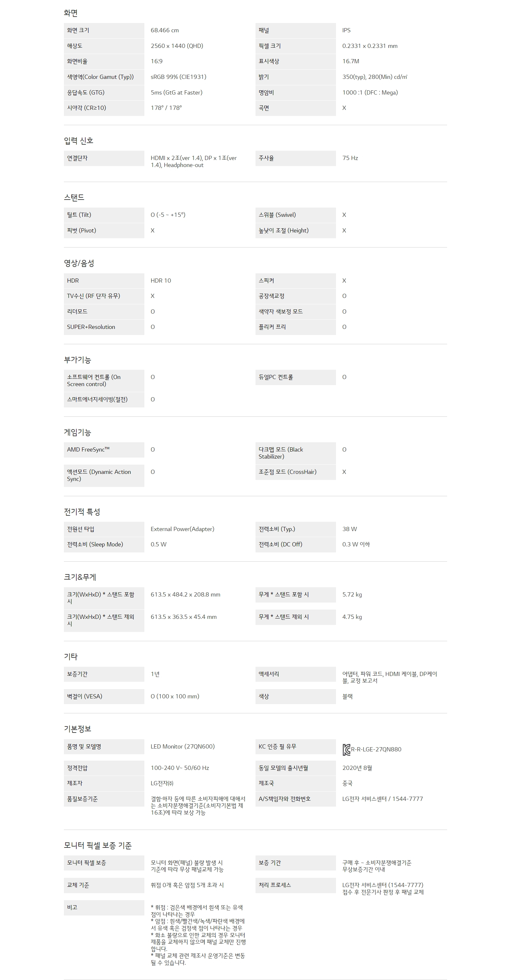This screenshot has height=980, width=511.
Task: Click the '게임기능' section heading
Action: [x=78, y=432]
